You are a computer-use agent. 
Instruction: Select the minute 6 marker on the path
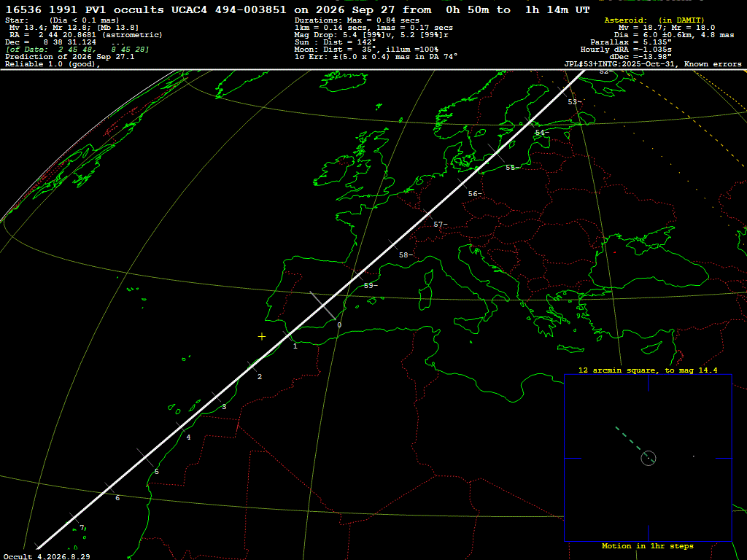117,498
